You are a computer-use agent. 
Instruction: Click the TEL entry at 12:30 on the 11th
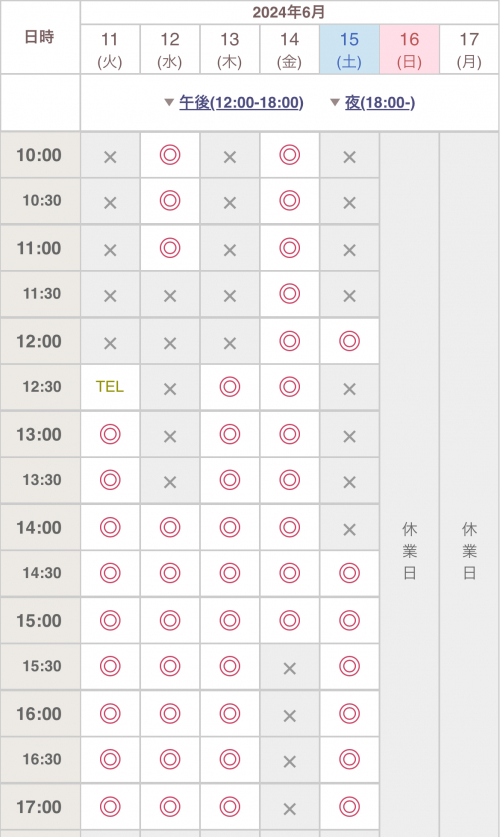[x=110, y=386]
